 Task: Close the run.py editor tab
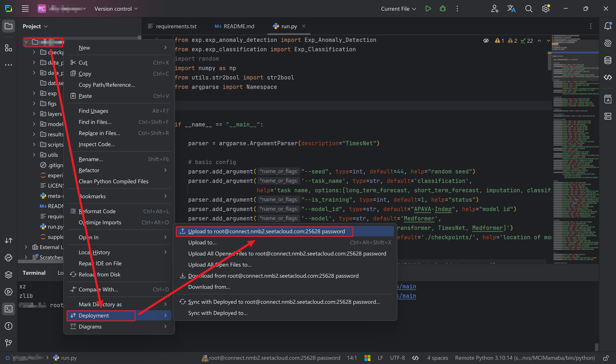coord(304,26)
